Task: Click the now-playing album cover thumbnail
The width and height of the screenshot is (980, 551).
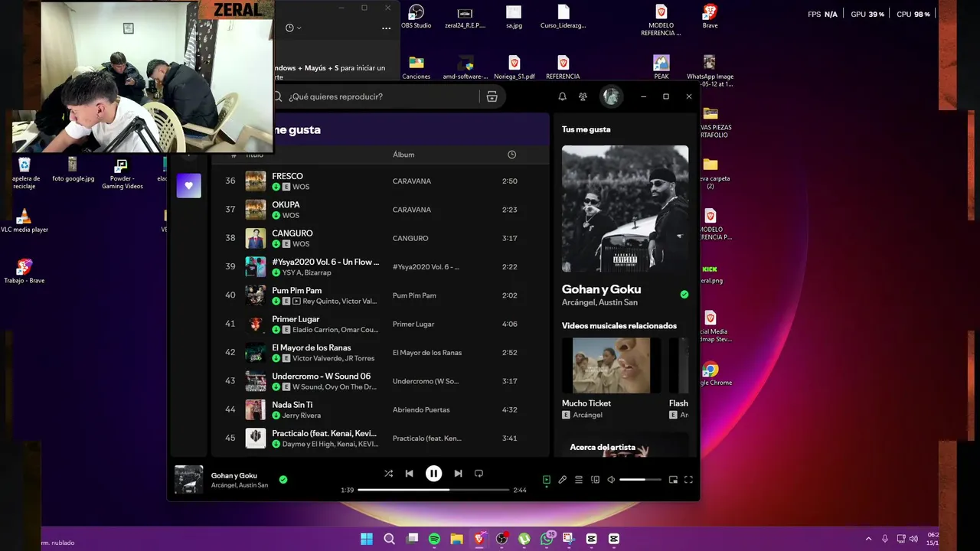Action: [189, 480]
